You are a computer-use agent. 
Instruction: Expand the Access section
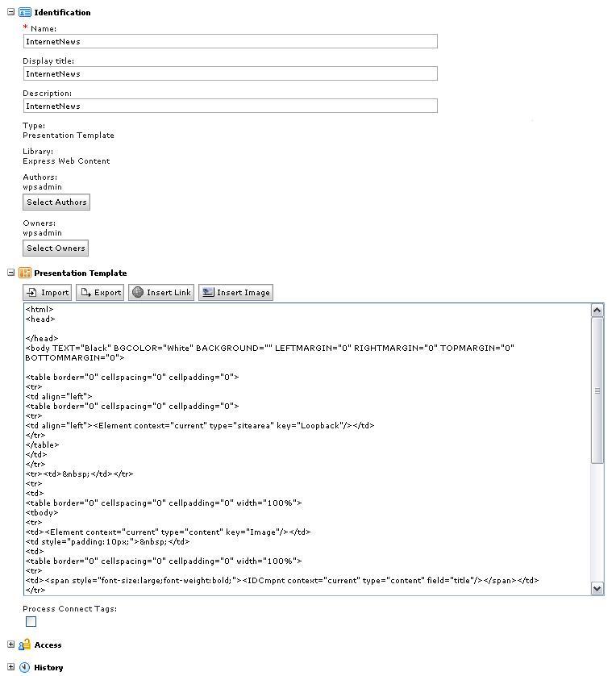11,645
